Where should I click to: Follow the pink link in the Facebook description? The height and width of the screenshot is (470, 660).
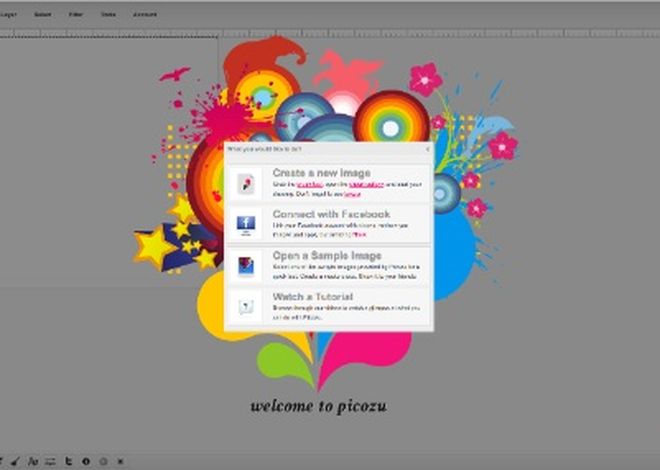(x=359, y=235)
